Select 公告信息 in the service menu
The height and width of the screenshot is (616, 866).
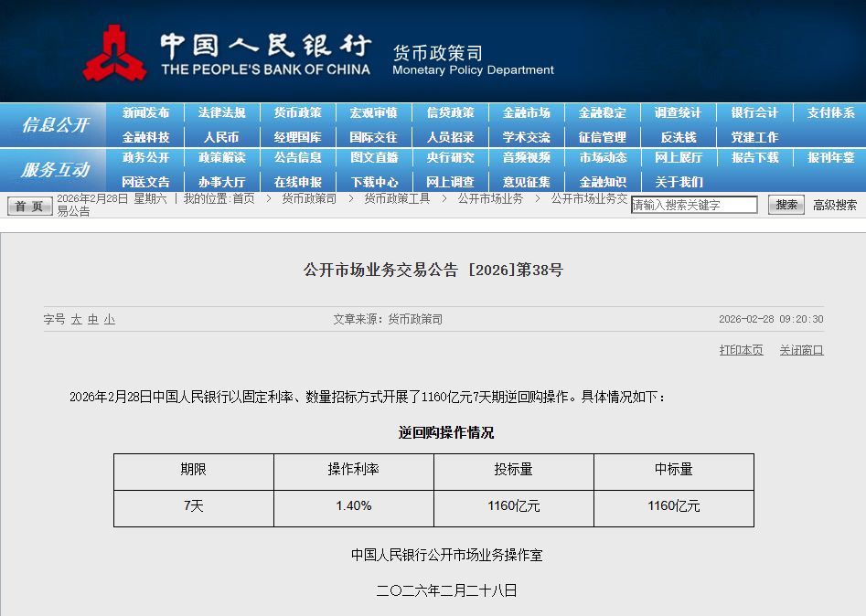pos(297,157)
